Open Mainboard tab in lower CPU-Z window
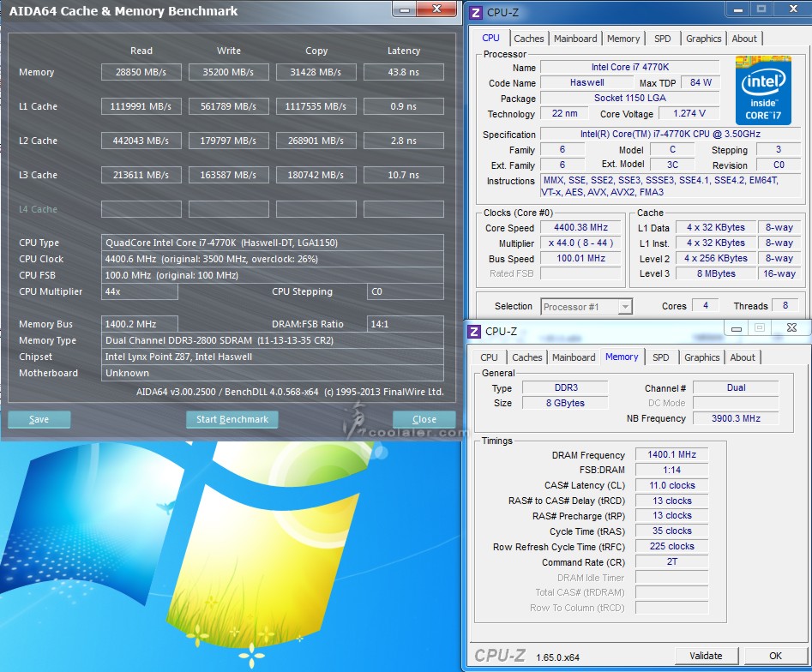Viewport: 812px width, 672px height. 574,357
